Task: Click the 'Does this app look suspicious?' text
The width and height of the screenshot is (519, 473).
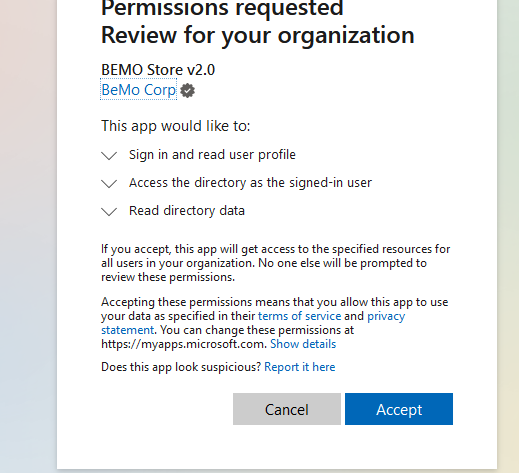Action: tap(181, 367)
